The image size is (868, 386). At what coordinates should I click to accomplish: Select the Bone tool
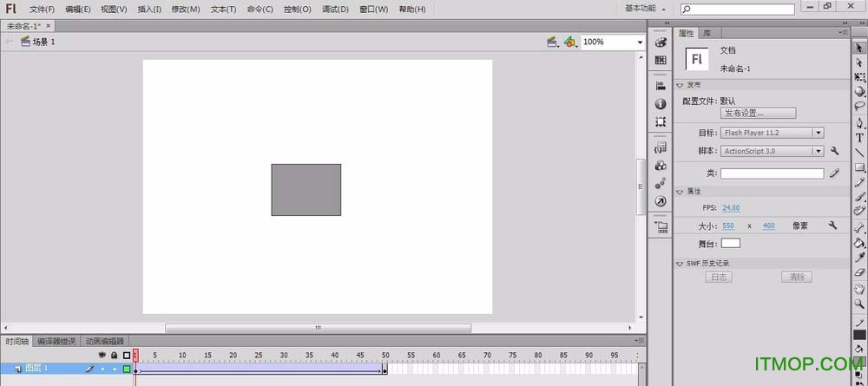pos(859,227)
